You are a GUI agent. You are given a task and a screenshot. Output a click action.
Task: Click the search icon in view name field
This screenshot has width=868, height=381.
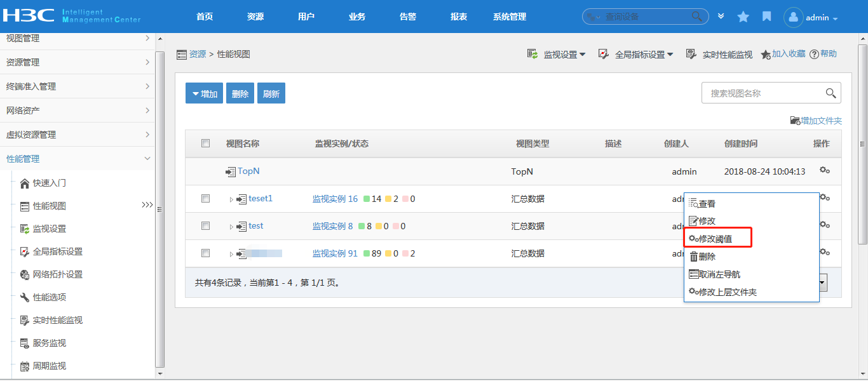[831, 93]
